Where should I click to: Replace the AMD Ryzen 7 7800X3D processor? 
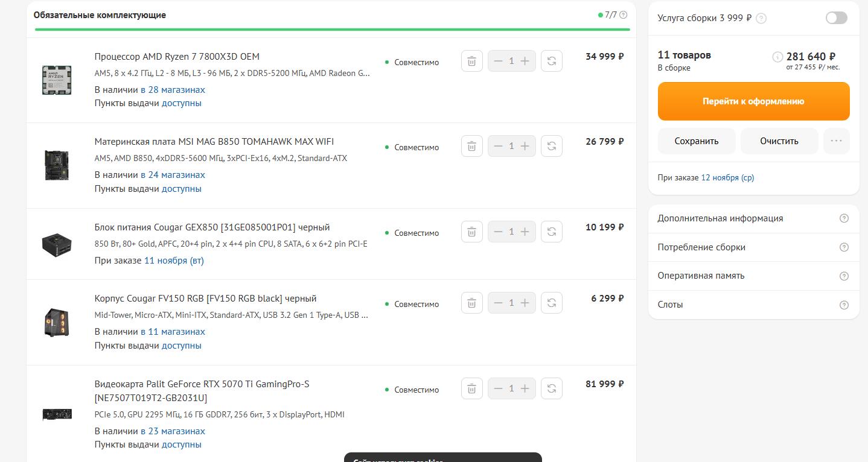coord(552,61)
